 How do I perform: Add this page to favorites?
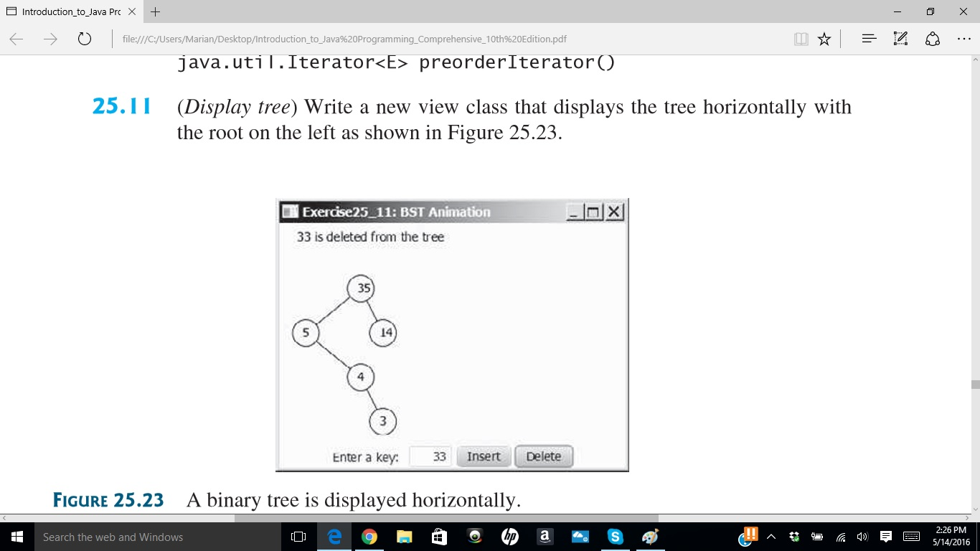click(824, 39)
